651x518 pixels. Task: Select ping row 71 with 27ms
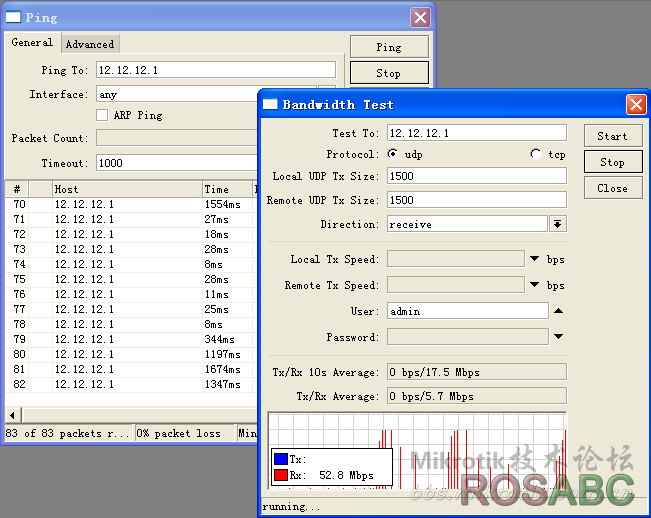coord(131,219)
